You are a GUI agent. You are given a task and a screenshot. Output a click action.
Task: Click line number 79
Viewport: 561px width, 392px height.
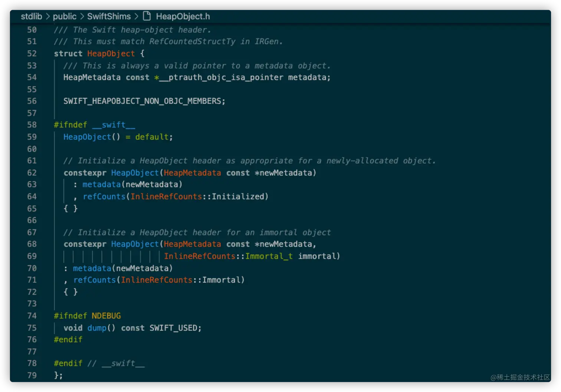click(32, 375)
